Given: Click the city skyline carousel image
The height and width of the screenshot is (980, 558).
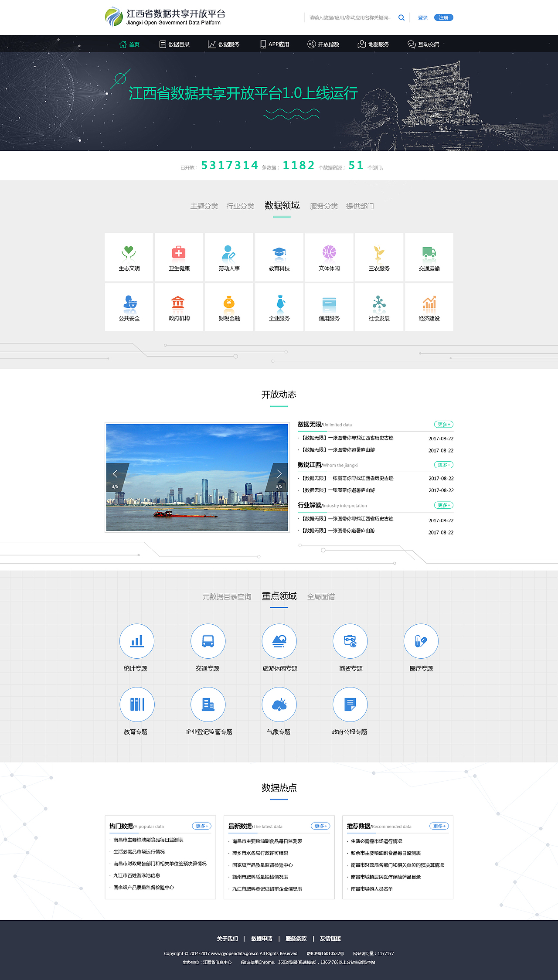Looking at the screenshot, I should (x=197, y=477).
